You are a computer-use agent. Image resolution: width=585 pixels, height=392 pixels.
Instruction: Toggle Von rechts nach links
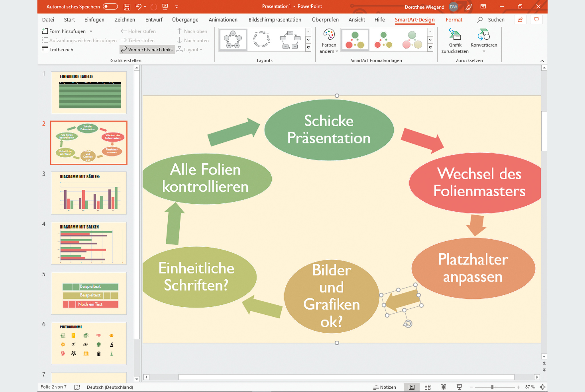coord(147,50)
